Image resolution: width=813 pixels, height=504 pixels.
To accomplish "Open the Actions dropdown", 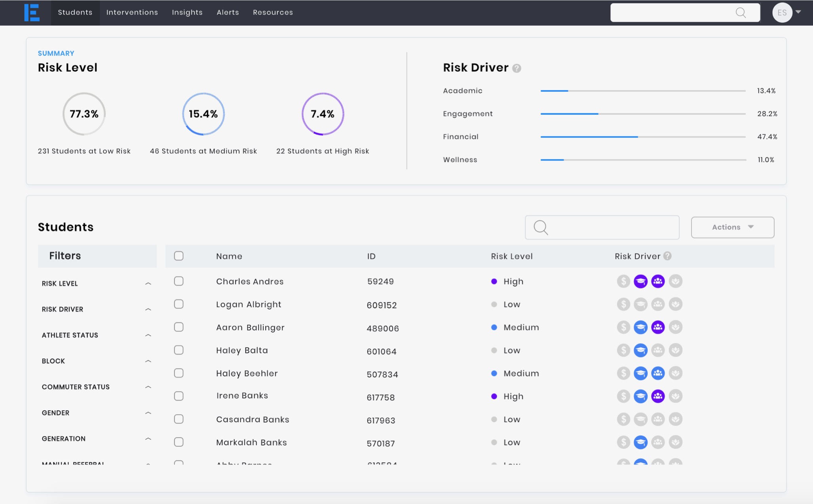I will pyautogui.click(x=732, y=227).
